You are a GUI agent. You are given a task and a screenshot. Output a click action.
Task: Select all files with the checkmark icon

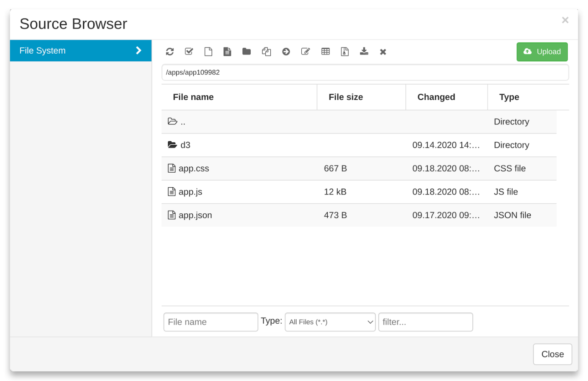point(189,52)
